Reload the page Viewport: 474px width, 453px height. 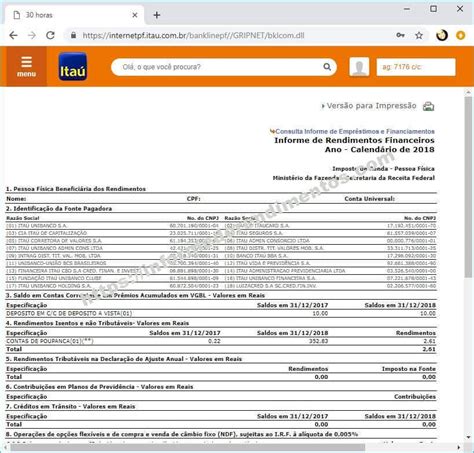pos(50,35)
